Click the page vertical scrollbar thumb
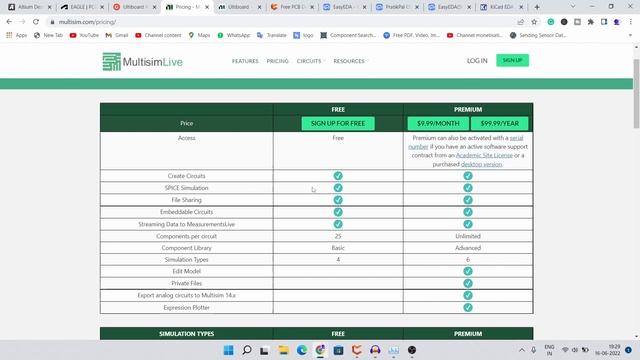This screenshot has width=640, height=360. [636, 94]
